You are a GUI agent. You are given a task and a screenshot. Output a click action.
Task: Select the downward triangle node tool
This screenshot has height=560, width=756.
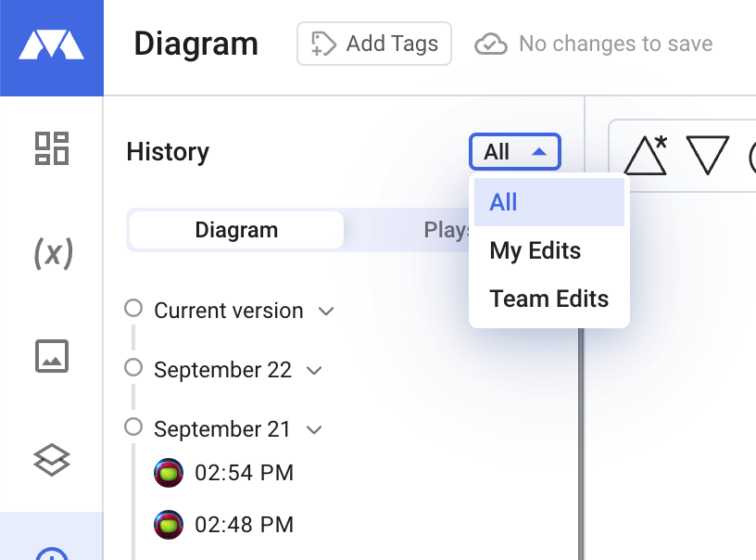coord(707,156)
